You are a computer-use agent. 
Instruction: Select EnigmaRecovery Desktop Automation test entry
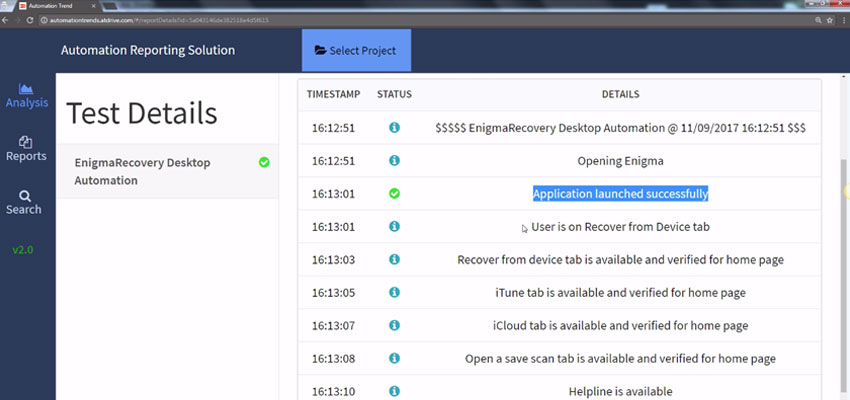(x=168, y=171)
